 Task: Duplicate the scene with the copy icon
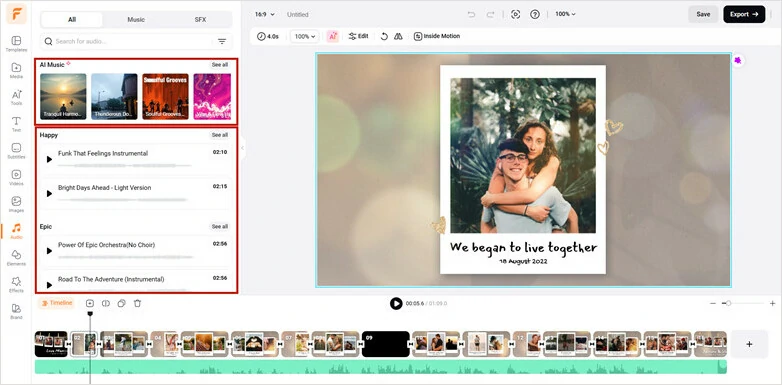(x=122, y=303)
